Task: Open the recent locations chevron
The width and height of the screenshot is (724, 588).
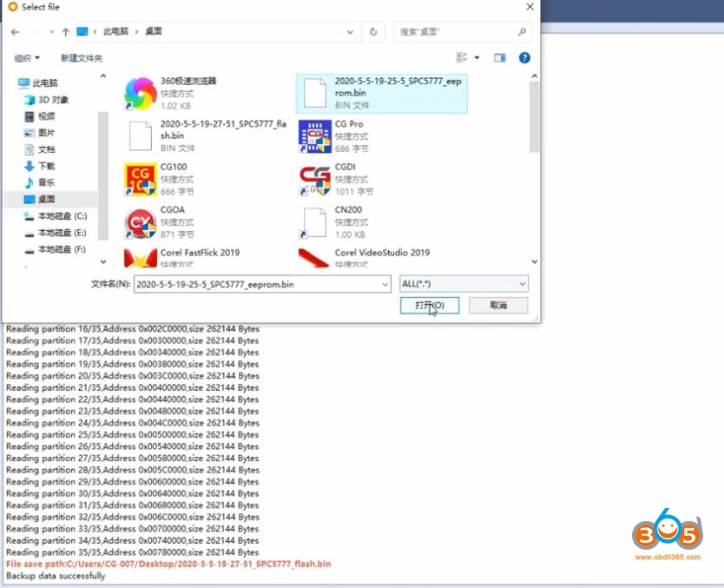Action: tap(51, 32)
